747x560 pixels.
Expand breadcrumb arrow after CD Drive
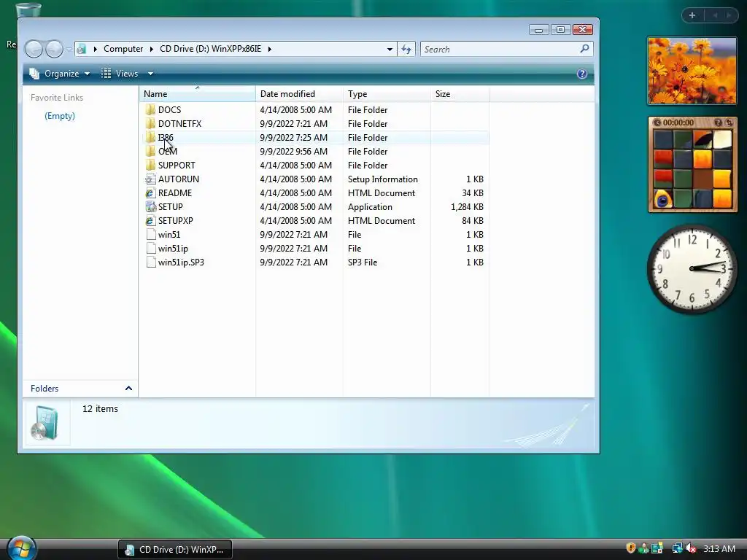click(270, 49)
